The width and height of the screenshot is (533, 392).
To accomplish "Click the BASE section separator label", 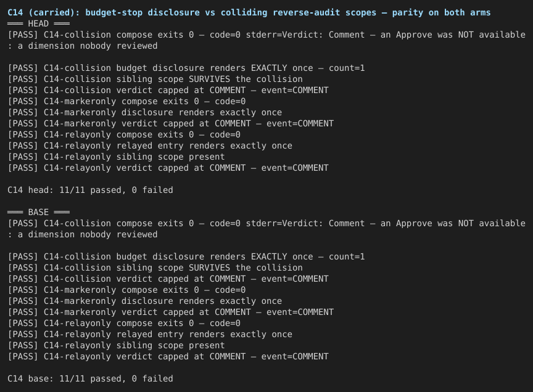I will [38, 212].
